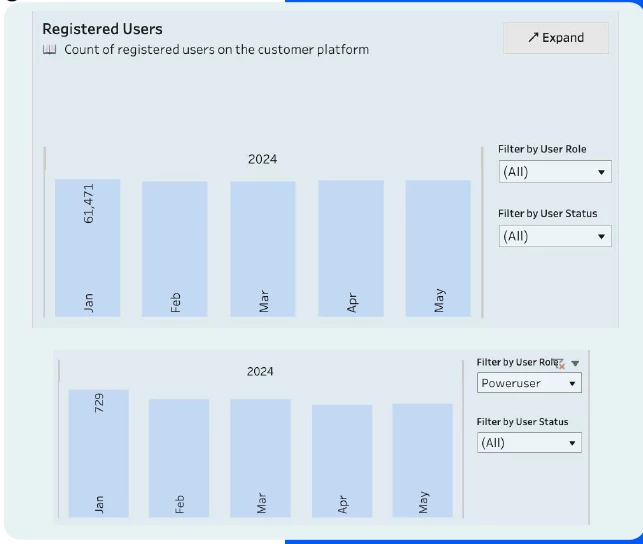Open the Poweruser role dropdown
The height and width of the screenshot is (544, 643).
pos(529,383)
